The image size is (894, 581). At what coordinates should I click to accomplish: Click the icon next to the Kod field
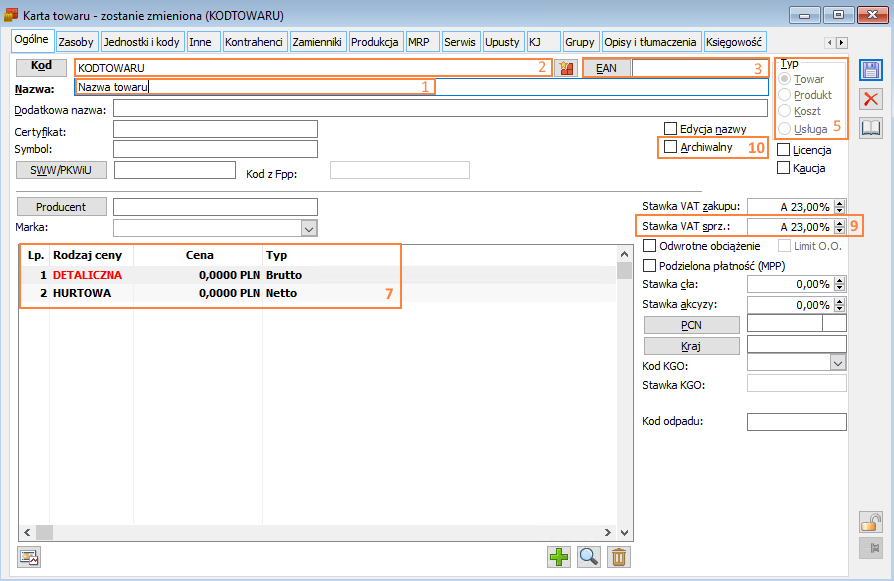[x=567, y=68]
